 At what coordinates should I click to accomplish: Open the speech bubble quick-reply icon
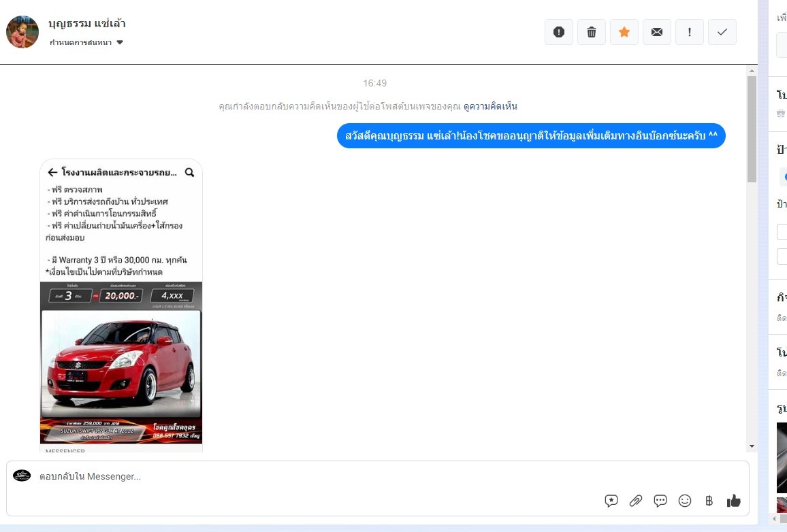pos(660,501)
